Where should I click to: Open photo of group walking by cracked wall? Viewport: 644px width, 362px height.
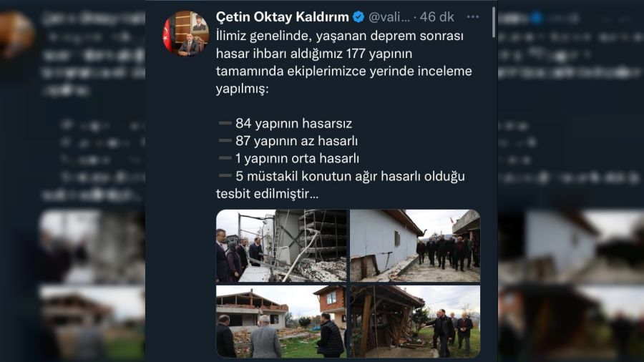pyautogui.click(x=415, y=246)
